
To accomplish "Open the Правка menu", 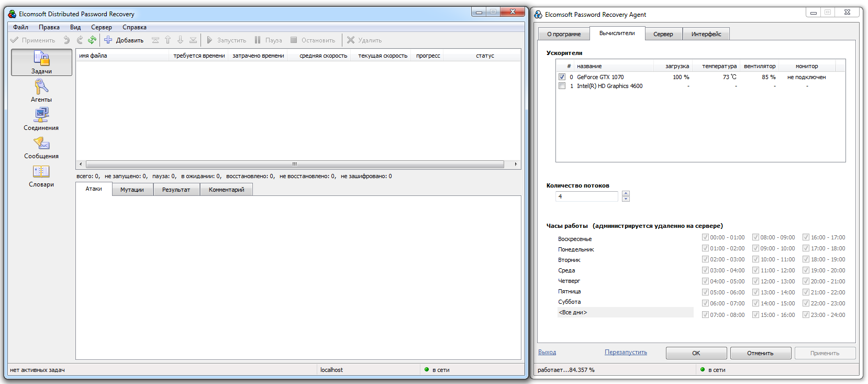I will tap(49, 27).
